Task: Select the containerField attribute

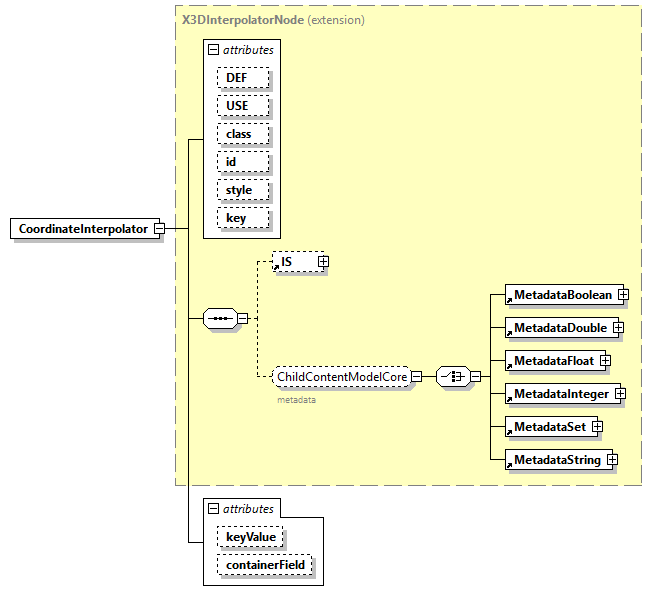Action: point(266,565)
